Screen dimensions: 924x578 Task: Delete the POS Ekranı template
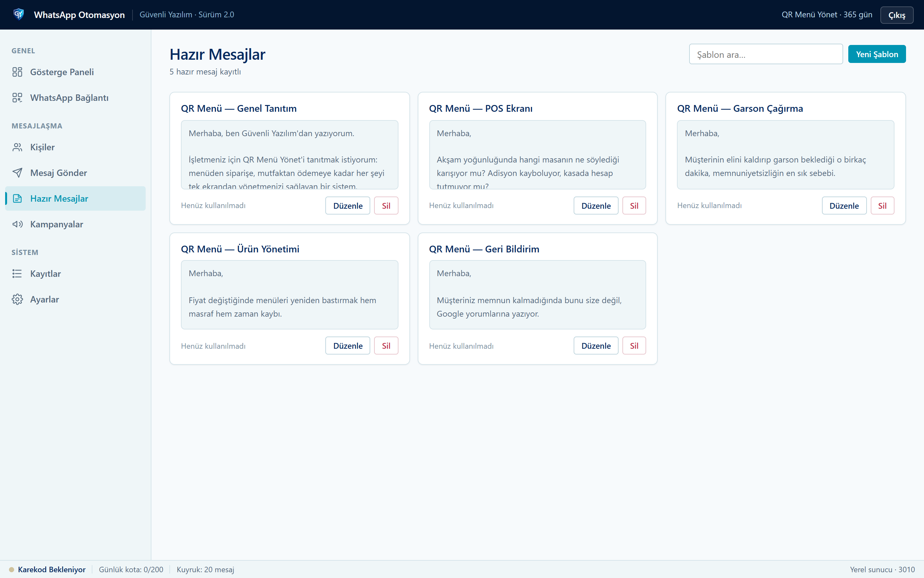(x=634, y=206)
